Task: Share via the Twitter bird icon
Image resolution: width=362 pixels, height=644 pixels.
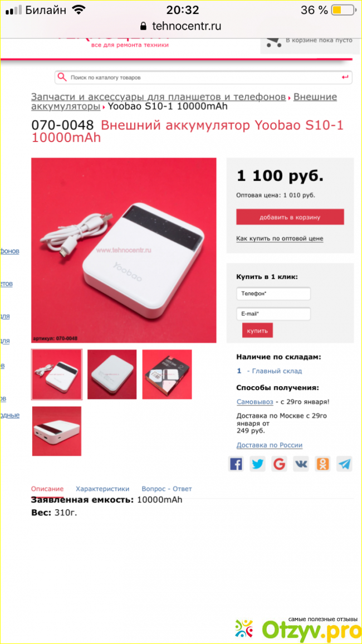Action: pyautogui.click(x=258, y=464)
